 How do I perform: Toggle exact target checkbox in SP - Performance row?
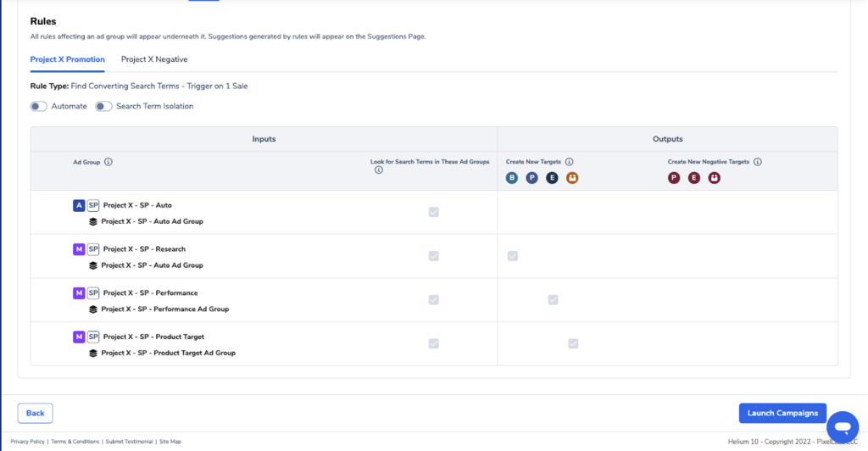tap(553, 299)
